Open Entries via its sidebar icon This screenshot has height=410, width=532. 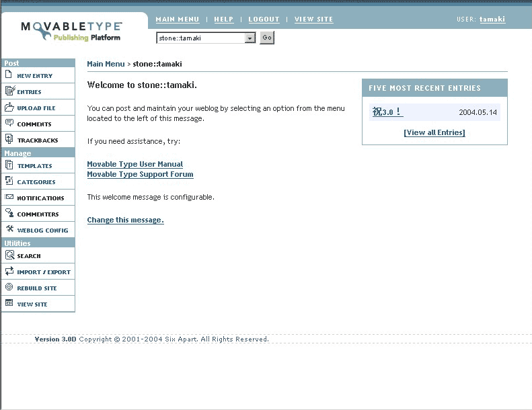[9, 91]
